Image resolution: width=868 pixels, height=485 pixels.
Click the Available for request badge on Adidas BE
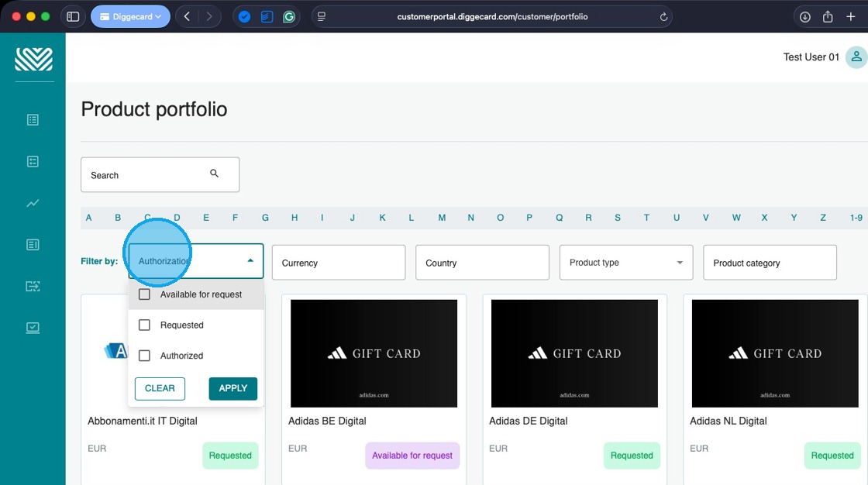412,456
